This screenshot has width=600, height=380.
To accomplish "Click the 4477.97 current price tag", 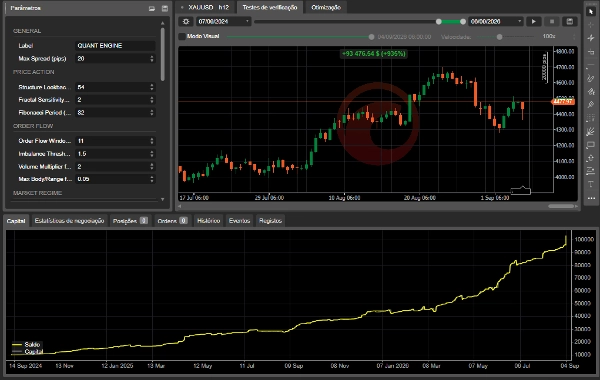I will pos(563,101).
